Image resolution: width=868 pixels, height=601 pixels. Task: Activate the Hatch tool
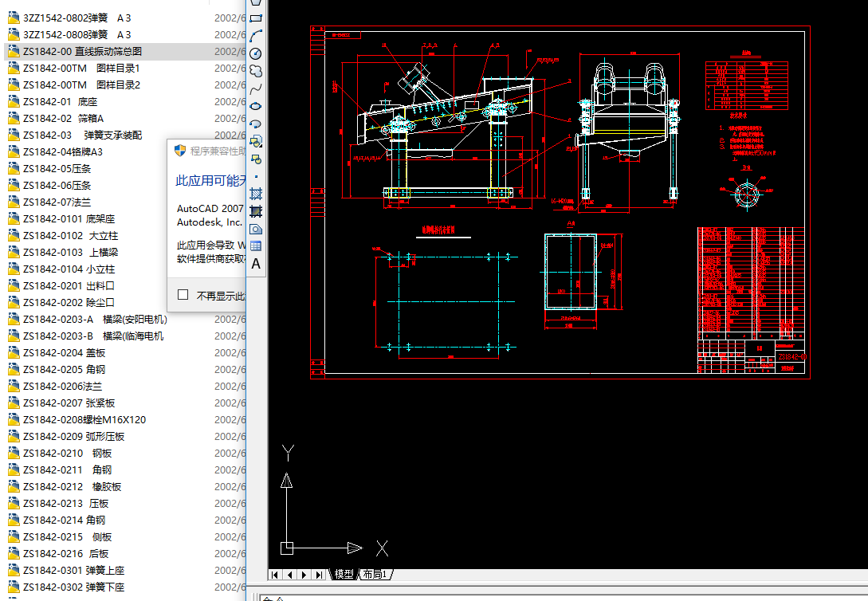(x=256, y=194)
